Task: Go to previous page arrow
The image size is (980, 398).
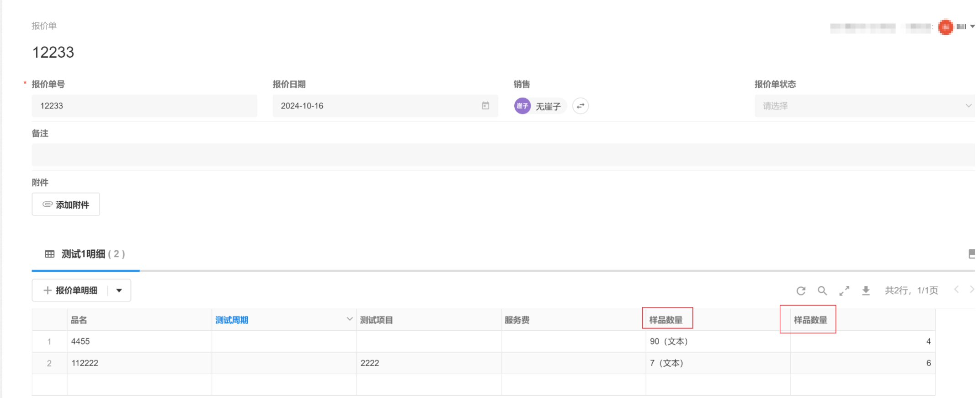Action: pyautogui.click(x=956, y=290)
